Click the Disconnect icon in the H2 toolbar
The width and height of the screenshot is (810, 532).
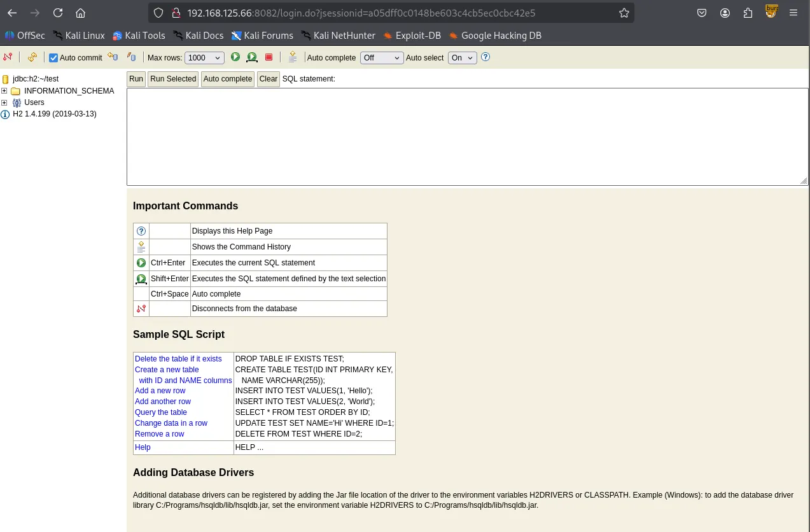pyautogui.click(x=8, y=57)
